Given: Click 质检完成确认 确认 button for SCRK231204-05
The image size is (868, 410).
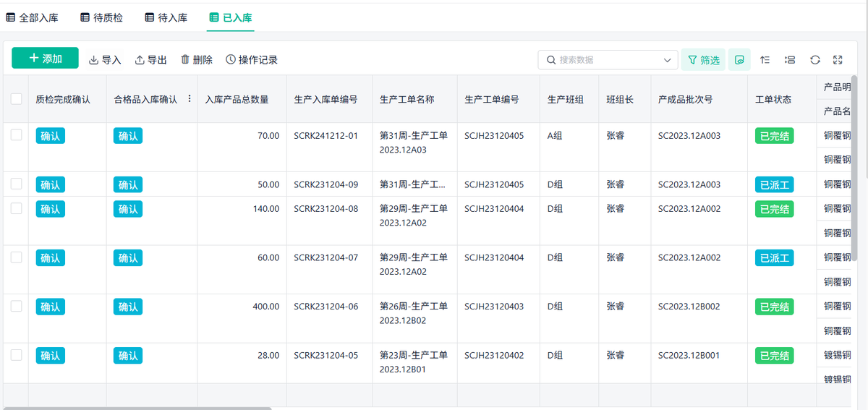Looking at the screenshot, I should point(50,356).
